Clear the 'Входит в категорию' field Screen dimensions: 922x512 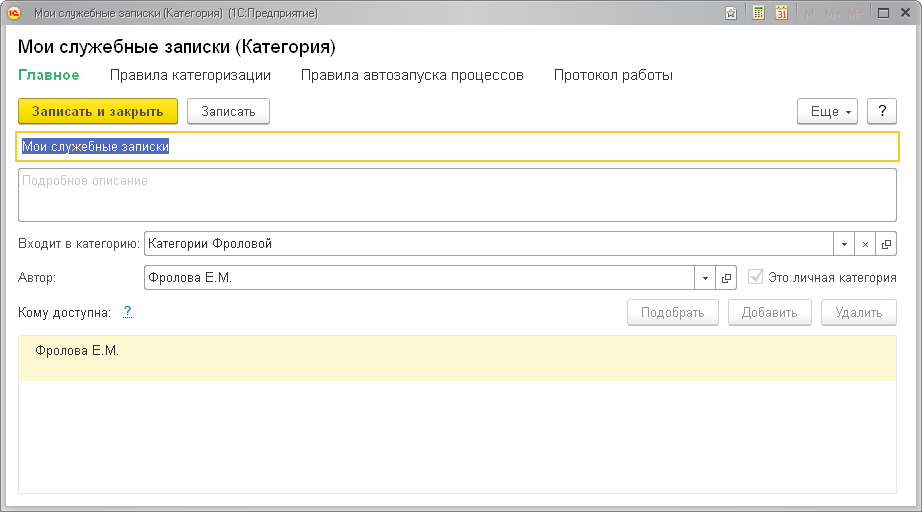coord(865,244)
